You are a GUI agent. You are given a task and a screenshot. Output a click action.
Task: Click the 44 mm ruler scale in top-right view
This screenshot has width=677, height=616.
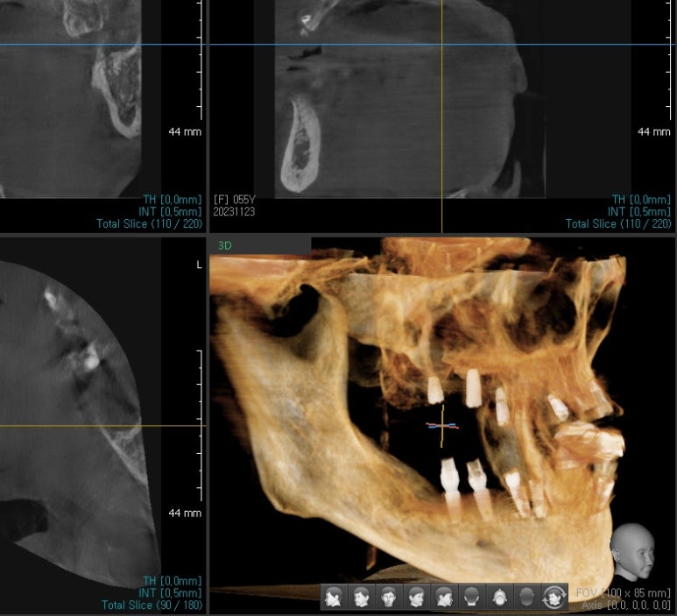(x=653, y=131)
